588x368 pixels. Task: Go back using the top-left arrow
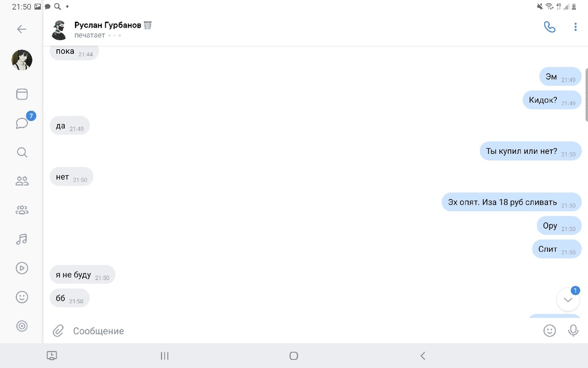pyautogui.click(x=22, y=29)
